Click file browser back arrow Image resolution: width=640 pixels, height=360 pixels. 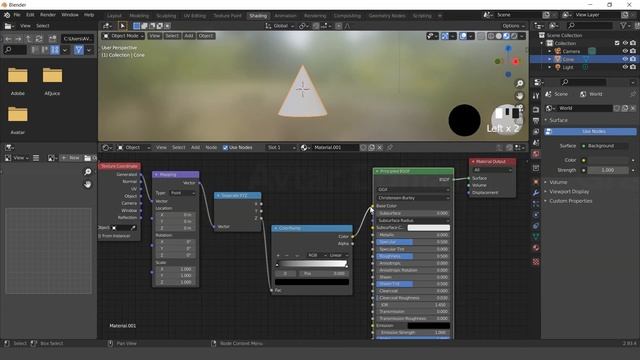(x=8, y=39)
